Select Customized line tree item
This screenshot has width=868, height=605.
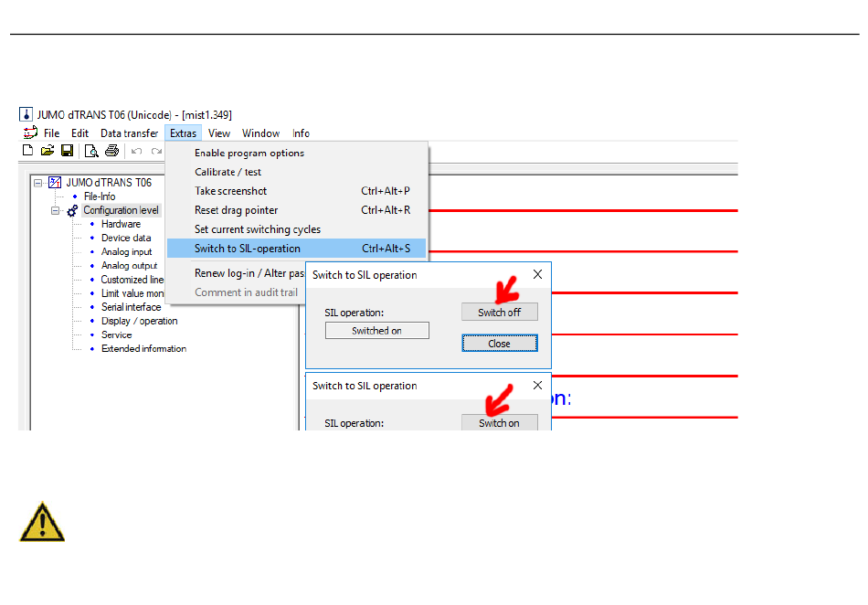click(132, 280)
